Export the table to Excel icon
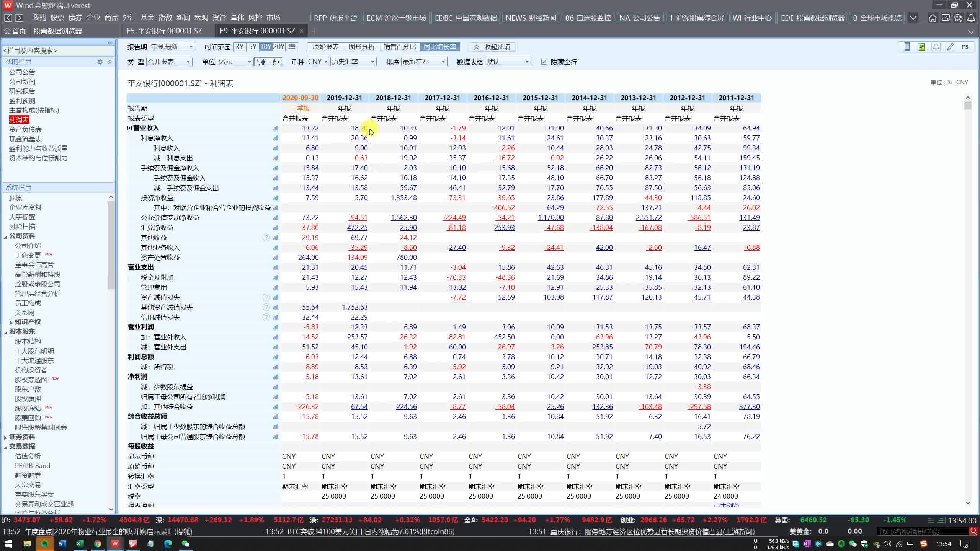Screen dimensions: 980x551 point(921,47)
